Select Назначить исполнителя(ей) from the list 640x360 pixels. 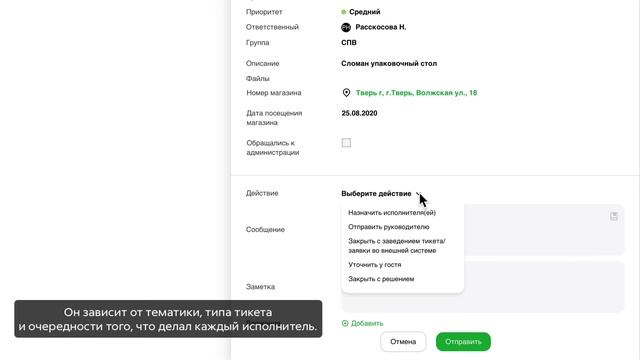(392, 213)
